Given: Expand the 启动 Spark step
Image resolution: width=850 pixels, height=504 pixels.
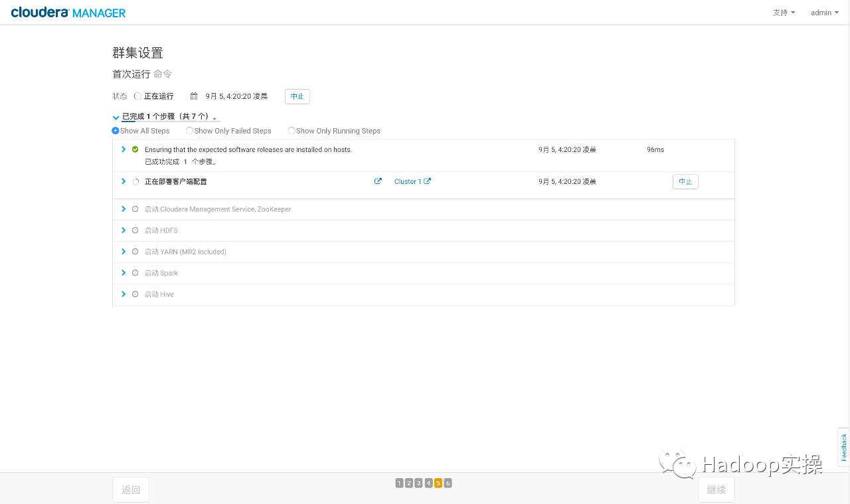Looking at the screenshot, I should pos(124,273).
